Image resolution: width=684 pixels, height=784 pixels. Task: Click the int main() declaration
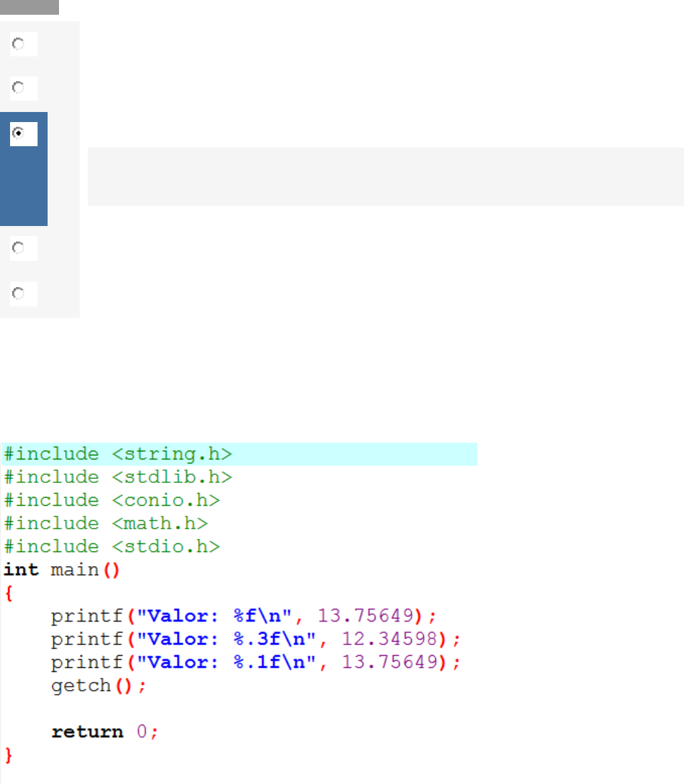click(61, 570)
